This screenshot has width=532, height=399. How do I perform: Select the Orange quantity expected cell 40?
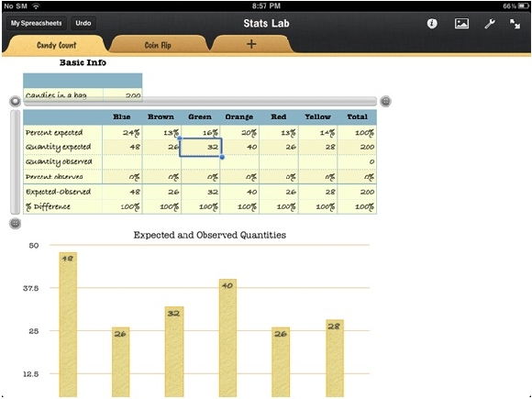tap(239, 147)
